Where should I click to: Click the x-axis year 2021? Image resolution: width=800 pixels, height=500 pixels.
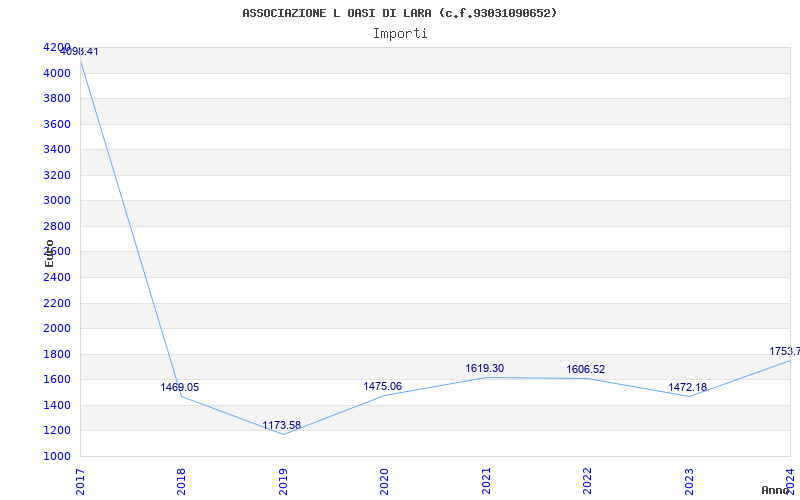point(486,481)
